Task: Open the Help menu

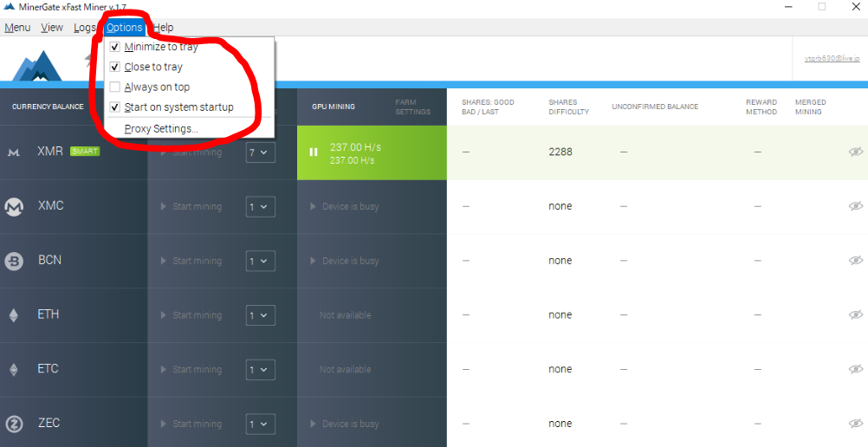Action: [164, 27]
